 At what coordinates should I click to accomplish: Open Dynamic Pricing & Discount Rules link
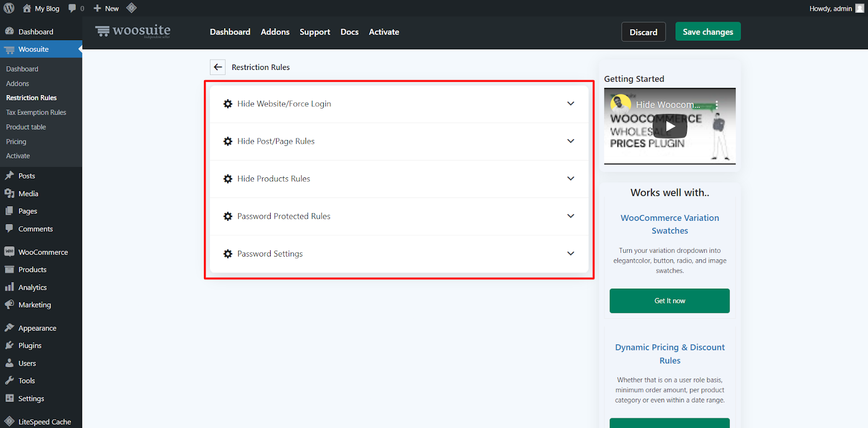coord(670,354)
